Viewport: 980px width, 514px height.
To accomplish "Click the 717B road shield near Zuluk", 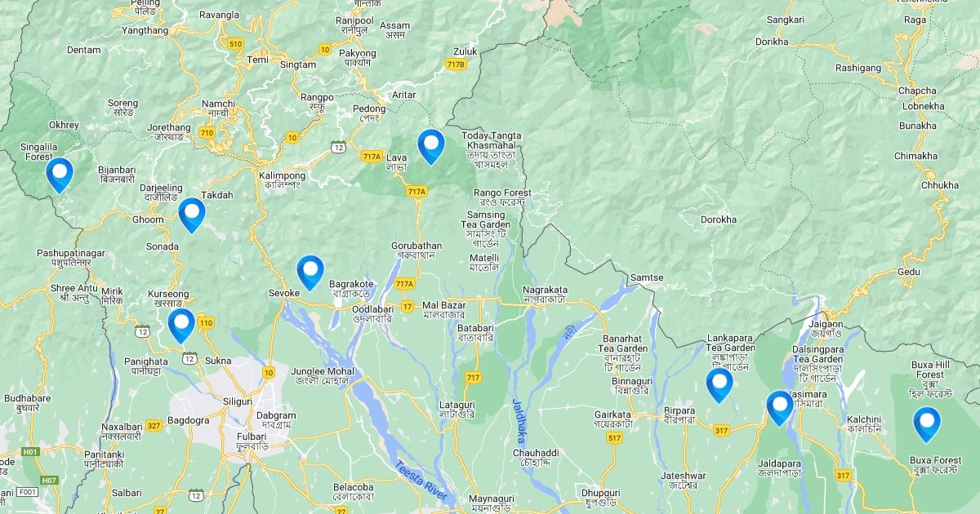I will (457, 64).
